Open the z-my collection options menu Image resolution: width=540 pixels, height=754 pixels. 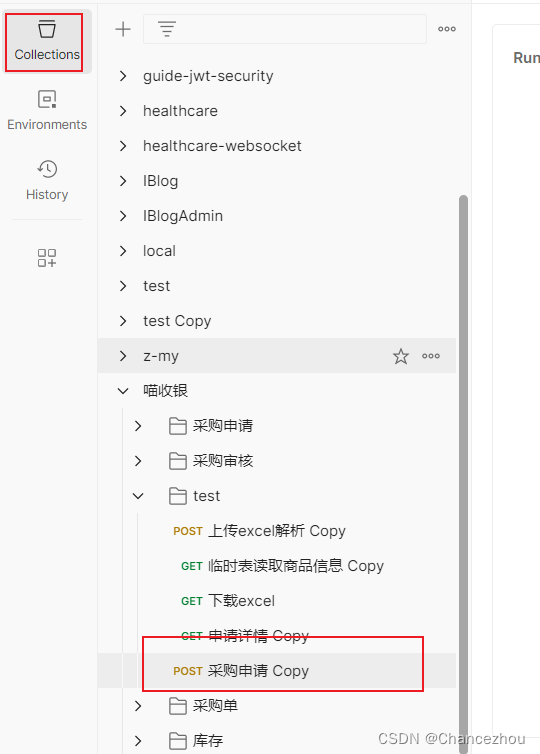(431, 356)
